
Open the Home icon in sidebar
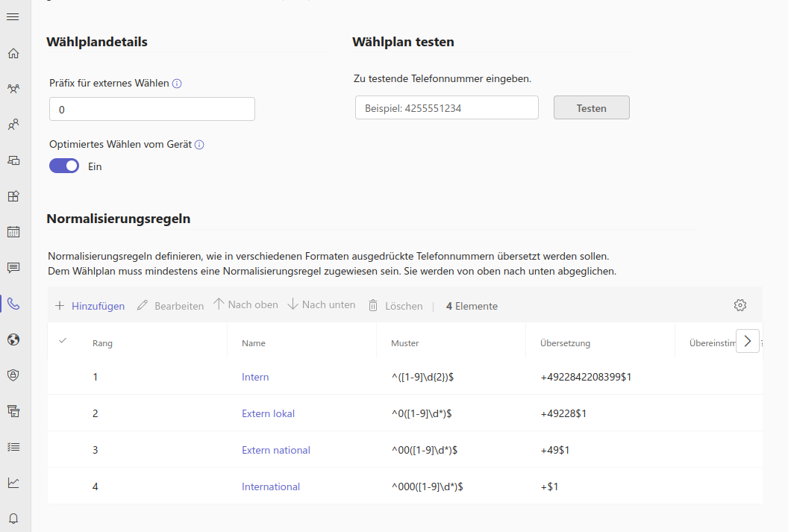13,53
